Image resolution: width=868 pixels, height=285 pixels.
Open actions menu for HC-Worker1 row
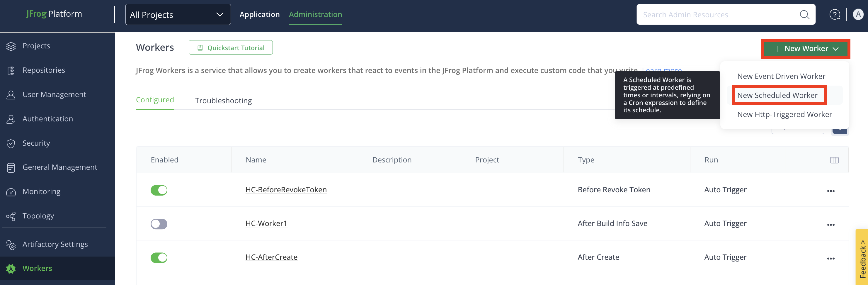[x=830, y=225]
